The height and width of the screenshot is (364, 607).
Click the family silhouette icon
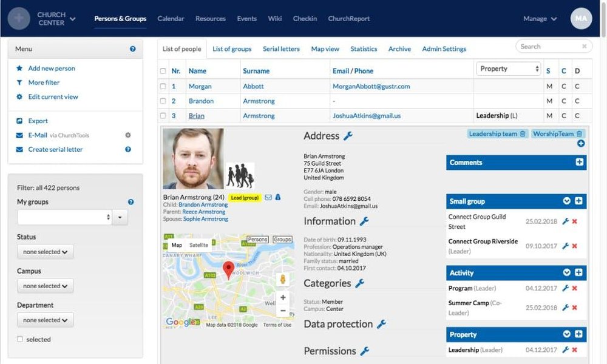click(x=240, y=175)
